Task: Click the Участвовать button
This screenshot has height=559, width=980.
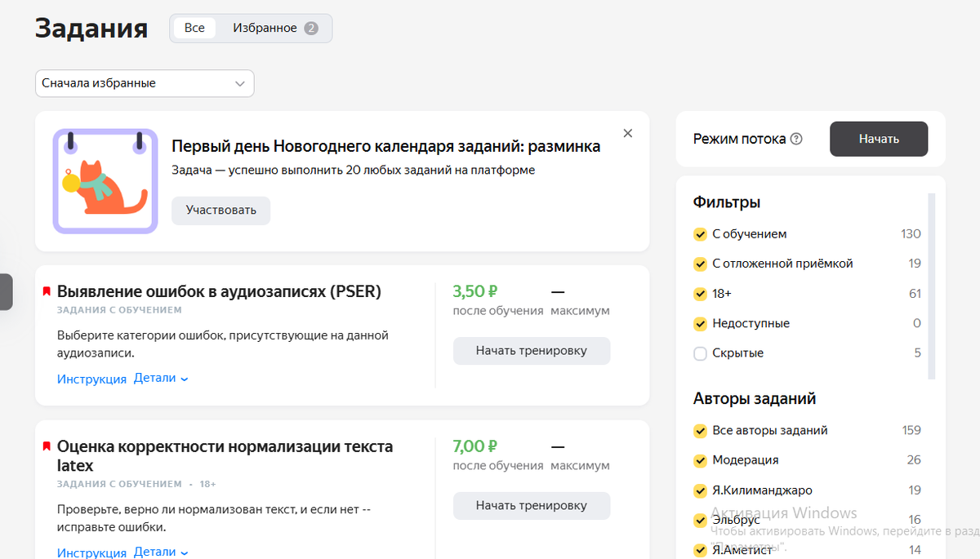Action: coord(221,210)
